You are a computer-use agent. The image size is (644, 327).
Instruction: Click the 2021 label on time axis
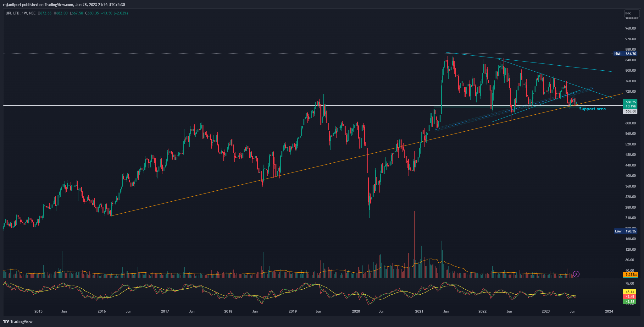click(419, 312)
